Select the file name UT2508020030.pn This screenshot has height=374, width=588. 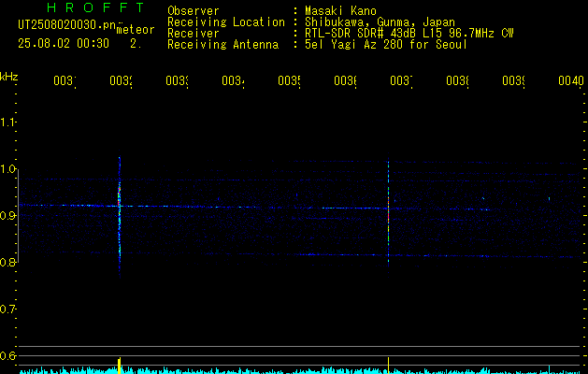(66, 25)
